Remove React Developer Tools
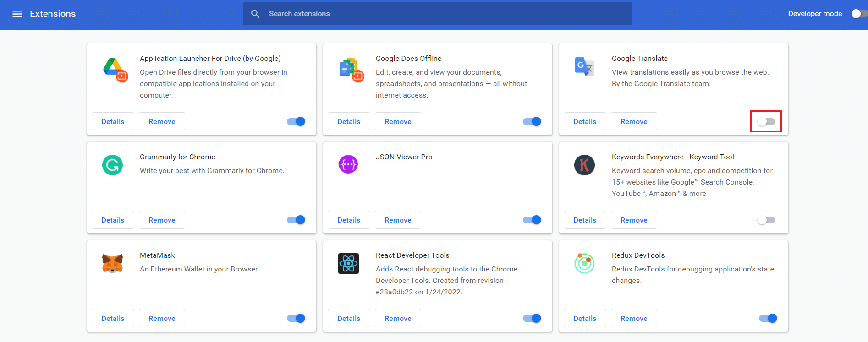 pyautogui.click(x=398, y=318)
